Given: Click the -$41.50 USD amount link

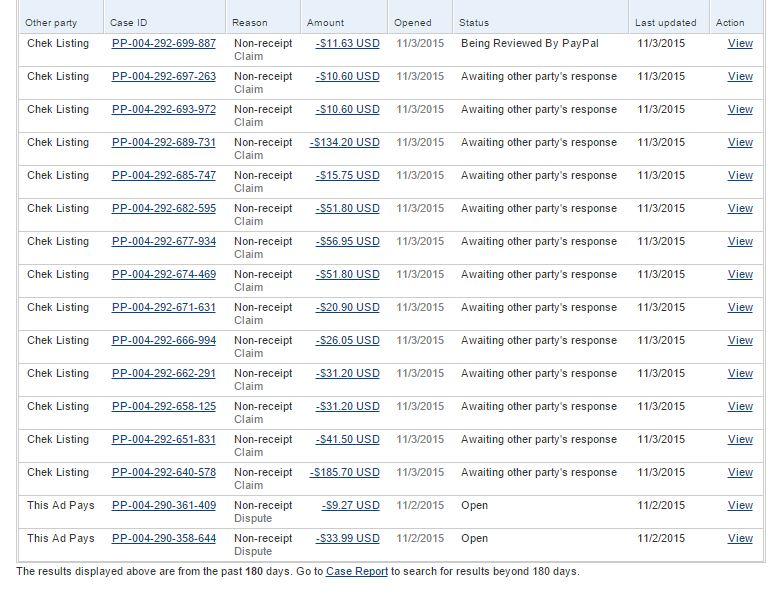Looking at the screenshot, I should click(348, 439).
